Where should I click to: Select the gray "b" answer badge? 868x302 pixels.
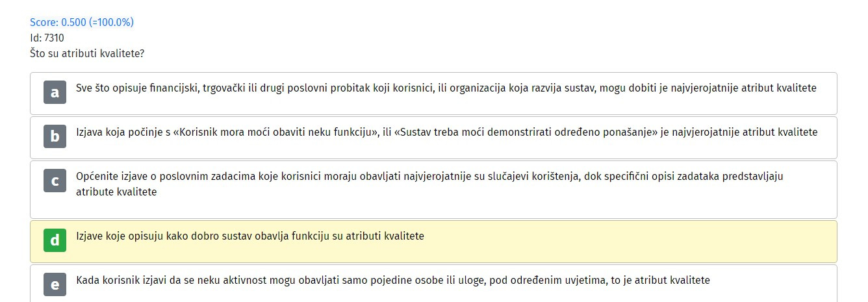[55, 136]
